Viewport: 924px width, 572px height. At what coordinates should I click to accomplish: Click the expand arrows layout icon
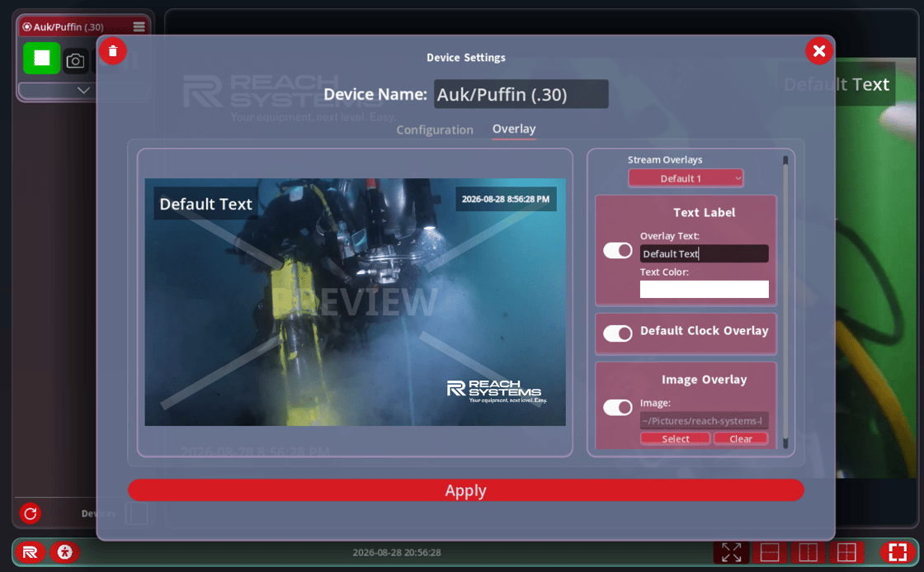[731, 552]
